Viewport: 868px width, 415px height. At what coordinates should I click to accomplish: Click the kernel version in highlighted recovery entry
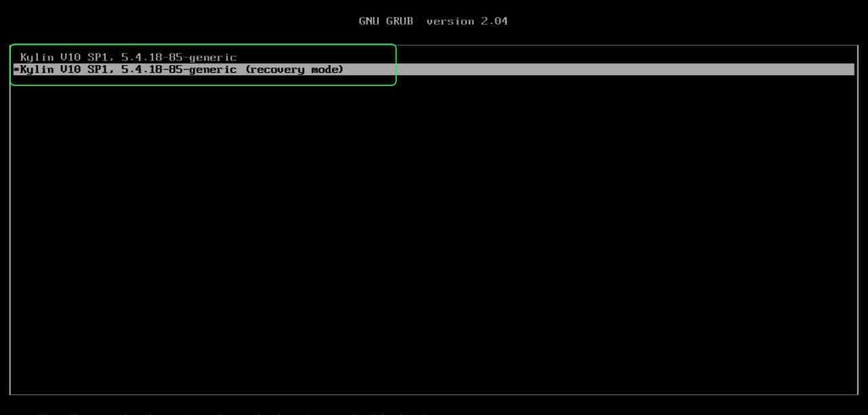178,70
